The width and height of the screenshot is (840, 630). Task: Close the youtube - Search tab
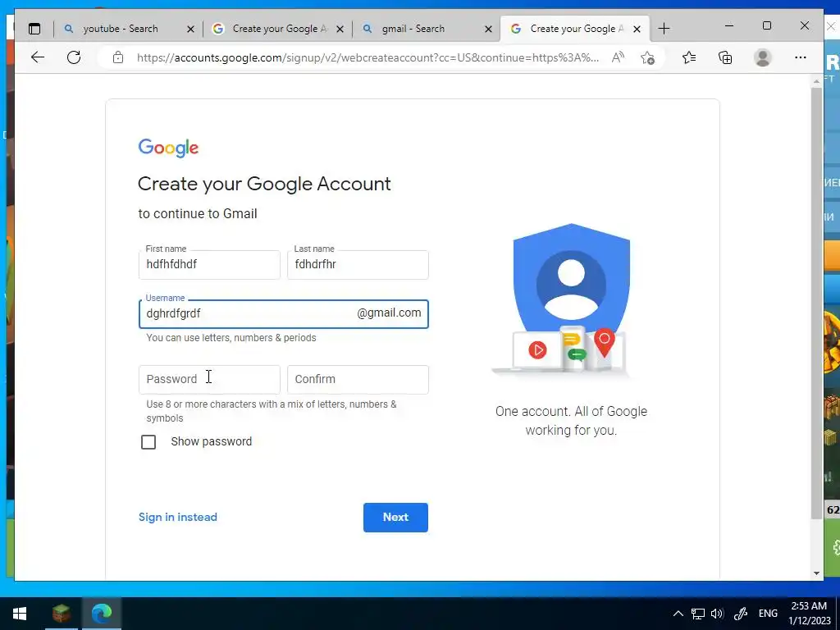pyautogui.click(x=190, y=29)
